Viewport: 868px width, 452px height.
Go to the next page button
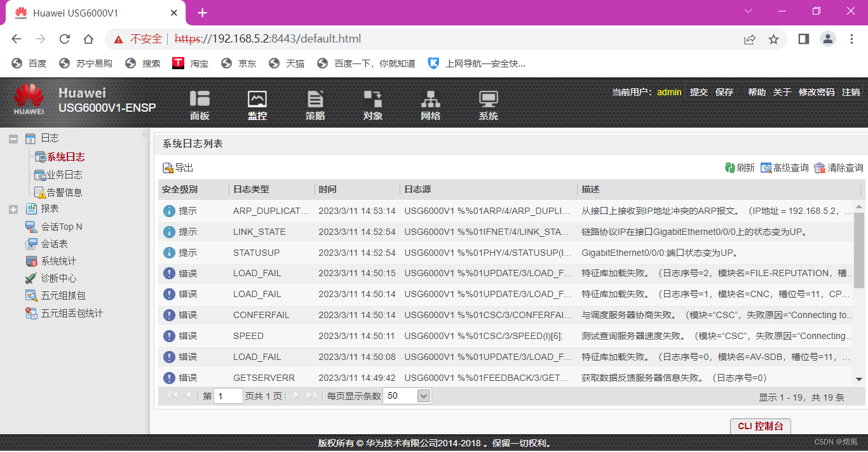point(295,395)
